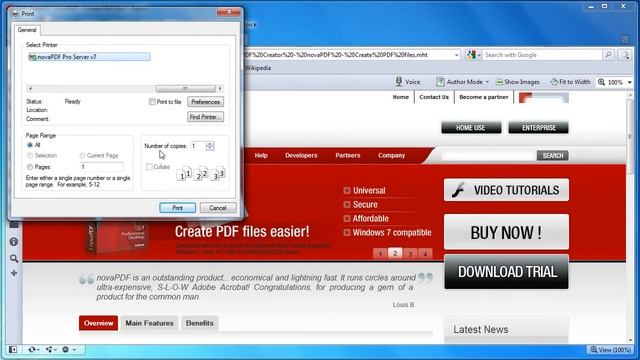
Task: Click the site SEARCH button
Action: point(553,156)
